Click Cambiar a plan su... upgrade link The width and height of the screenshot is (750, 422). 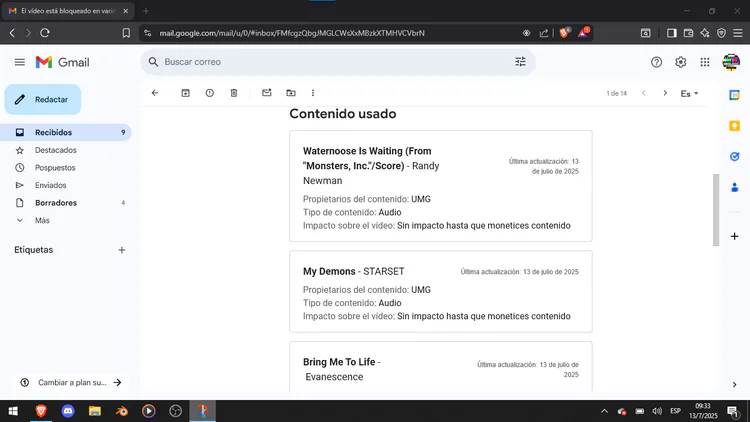(71, 382)
